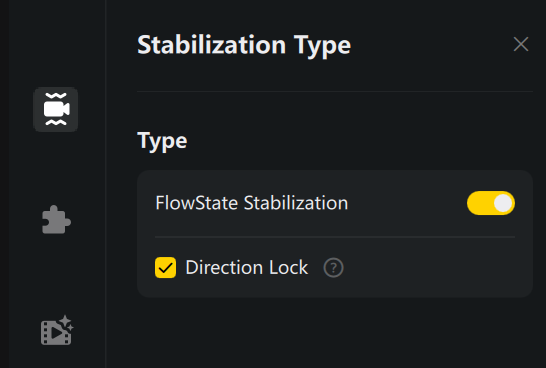Select the puzzle-piece plugins icon
The width and height of the screenshot is (546, 368).
coord(56,219)
